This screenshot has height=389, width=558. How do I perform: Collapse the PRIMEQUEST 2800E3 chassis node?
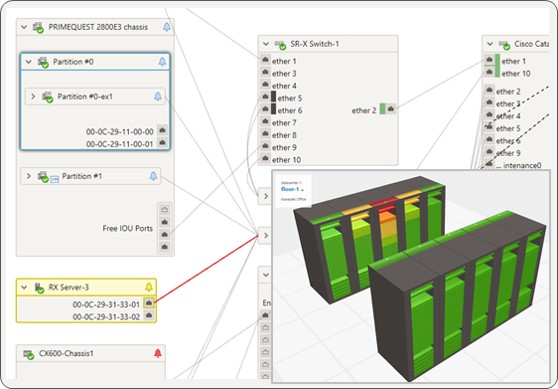(x=24, y=27)
